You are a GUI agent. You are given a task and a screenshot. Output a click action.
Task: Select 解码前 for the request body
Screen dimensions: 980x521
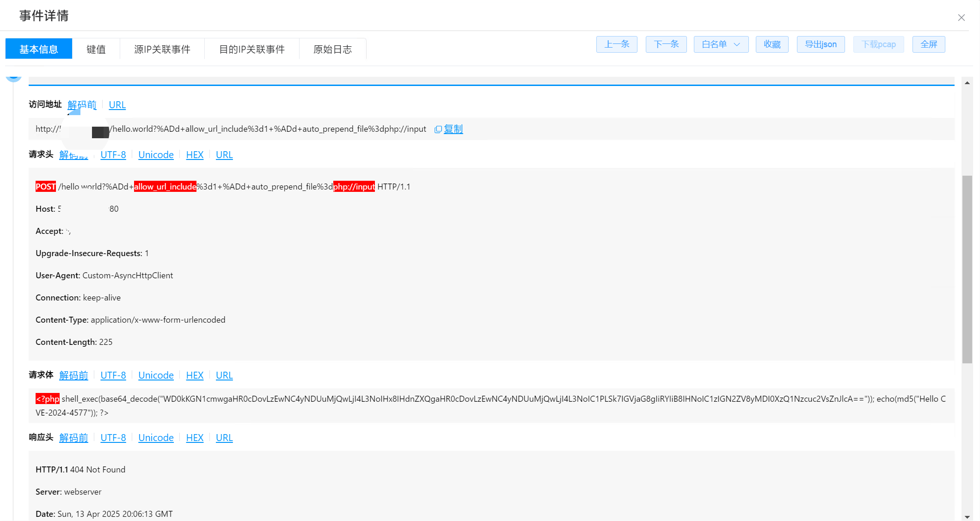point(73,375)
